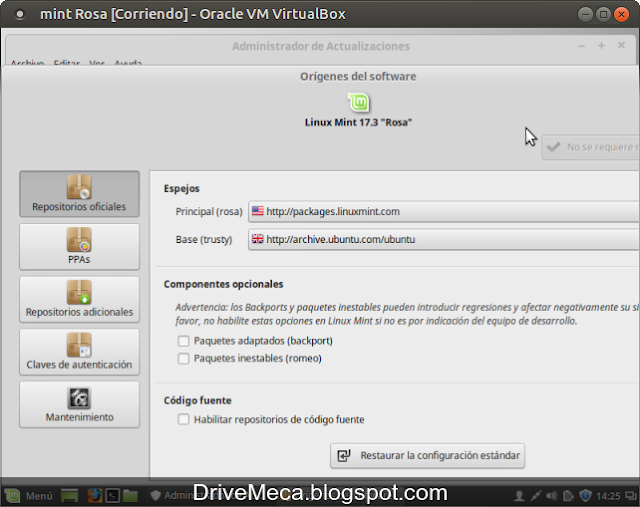Open the file manager folder icon in taskbar
This screenshot has width=640, height=507.
[130, 496]
